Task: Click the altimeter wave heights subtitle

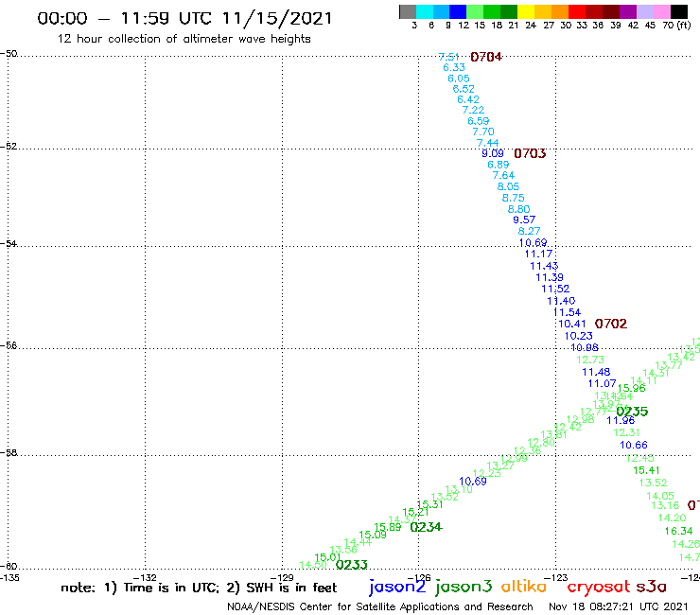Action: [x=184, y=40]
